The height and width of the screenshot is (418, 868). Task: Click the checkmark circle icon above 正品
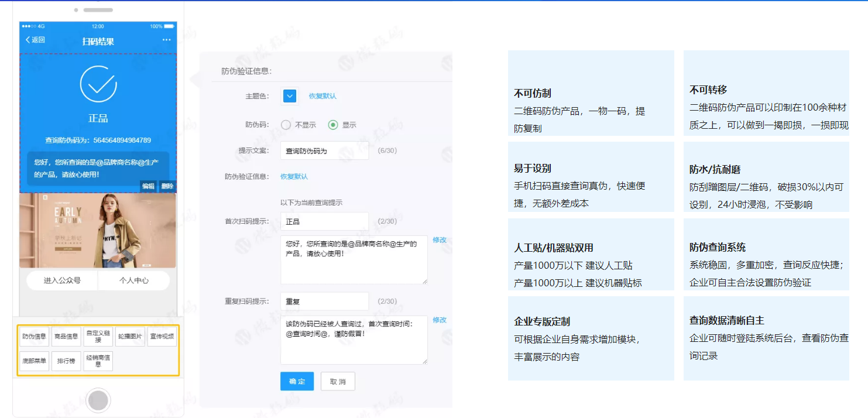click(98, 84)
